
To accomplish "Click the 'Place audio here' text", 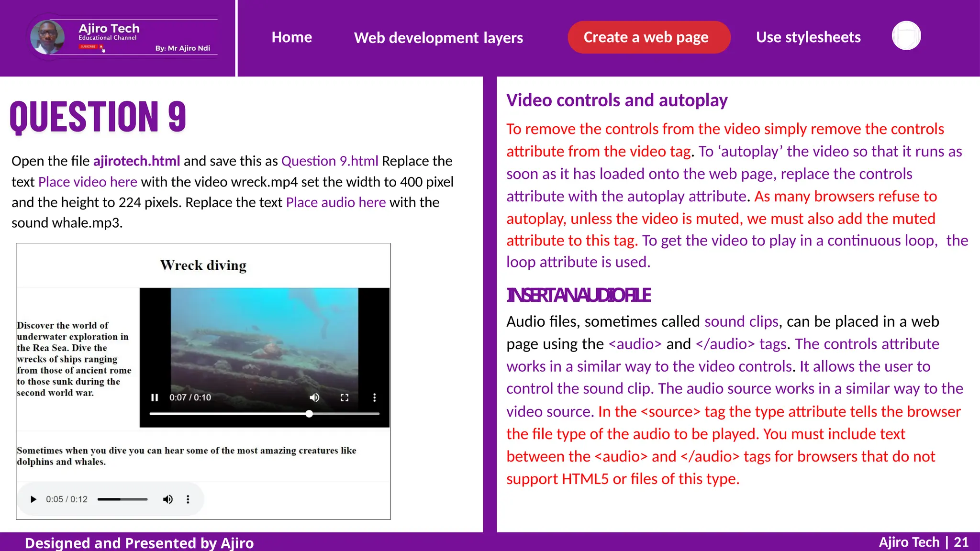I will tap(336, 202).
